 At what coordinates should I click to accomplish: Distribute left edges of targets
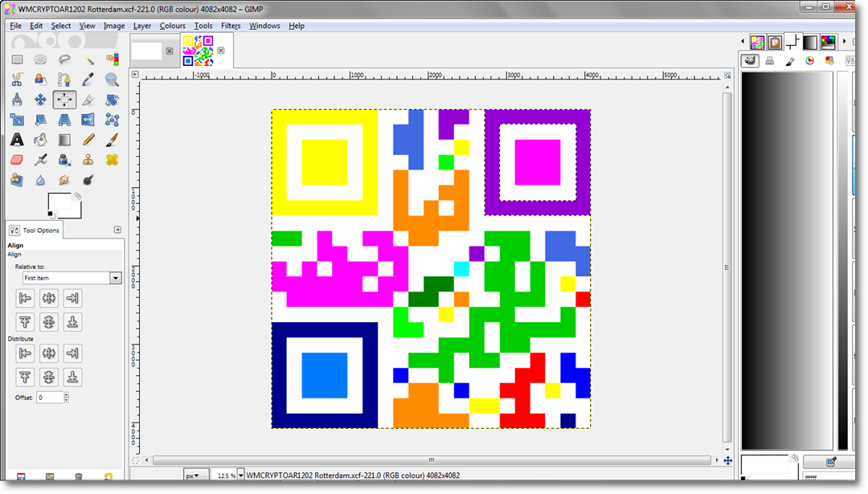[x=25, y=353]
